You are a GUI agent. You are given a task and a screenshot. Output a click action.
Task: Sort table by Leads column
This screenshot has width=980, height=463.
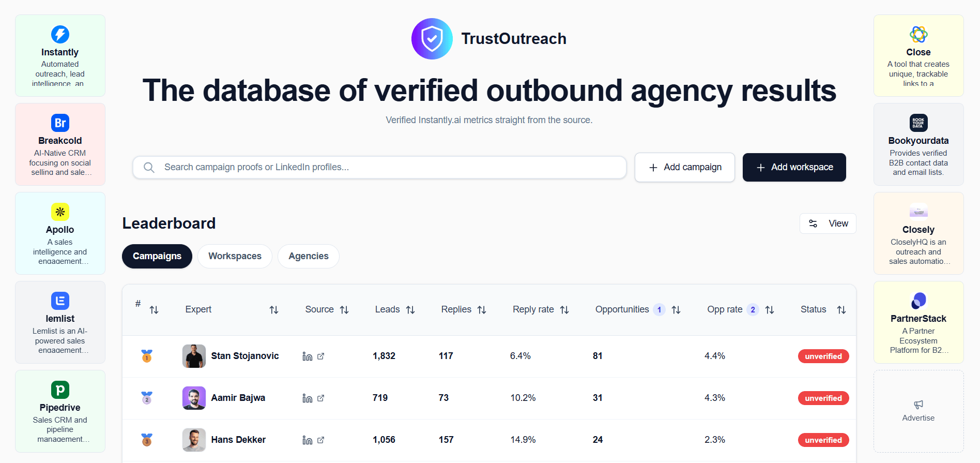[x=410, y=310]
